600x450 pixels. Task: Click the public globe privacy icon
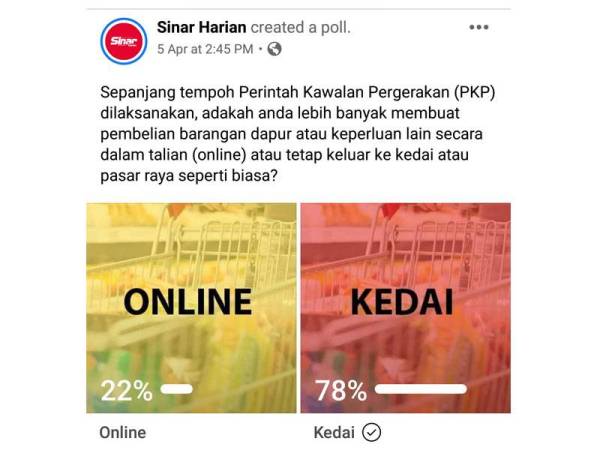coord(274,49)
